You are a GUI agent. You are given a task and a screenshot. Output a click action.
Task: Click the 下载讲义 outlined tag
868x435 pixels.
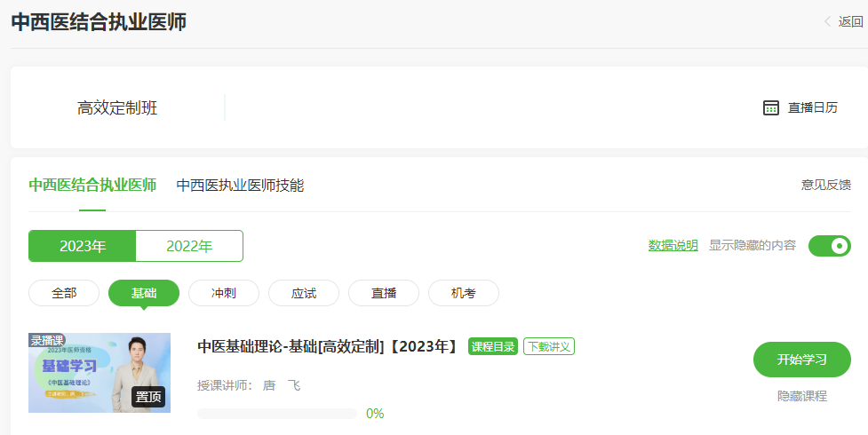pos(548,346)
